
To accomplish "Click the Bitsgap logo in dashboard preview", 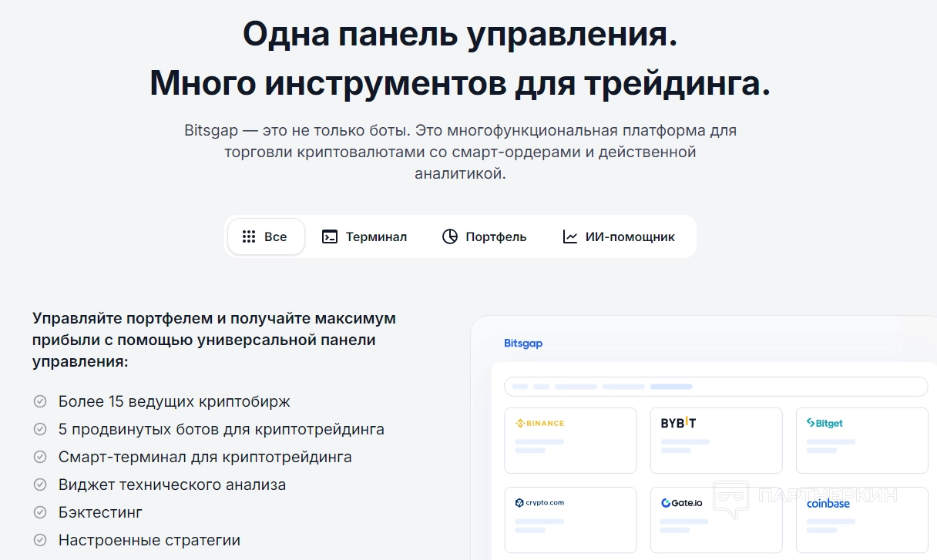I will click(523, 344).
